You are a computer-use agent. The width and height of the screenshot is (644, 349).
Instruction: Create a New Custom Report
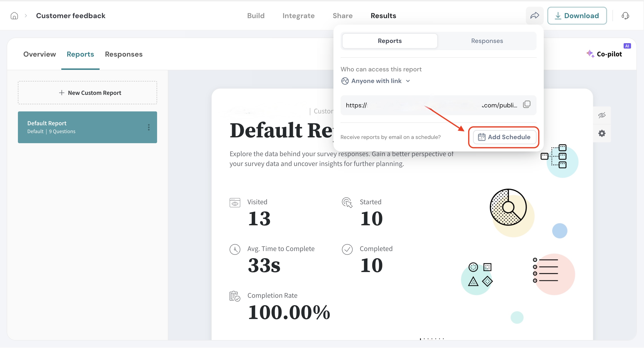point(87,93)
